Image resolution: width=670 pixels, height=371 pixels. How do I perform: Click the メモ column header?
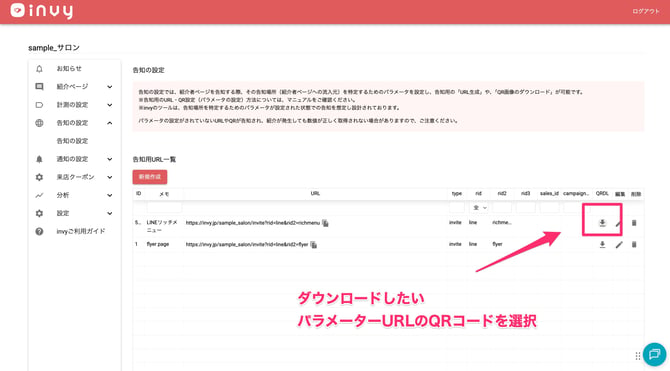tap(164, 194)
